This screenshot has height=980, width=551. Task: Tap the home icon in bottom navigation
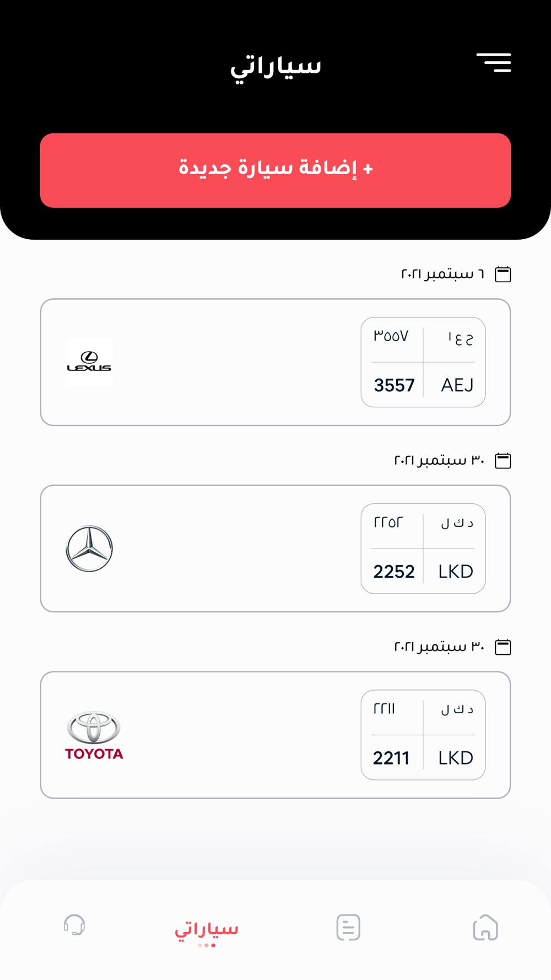coord(485,927)
